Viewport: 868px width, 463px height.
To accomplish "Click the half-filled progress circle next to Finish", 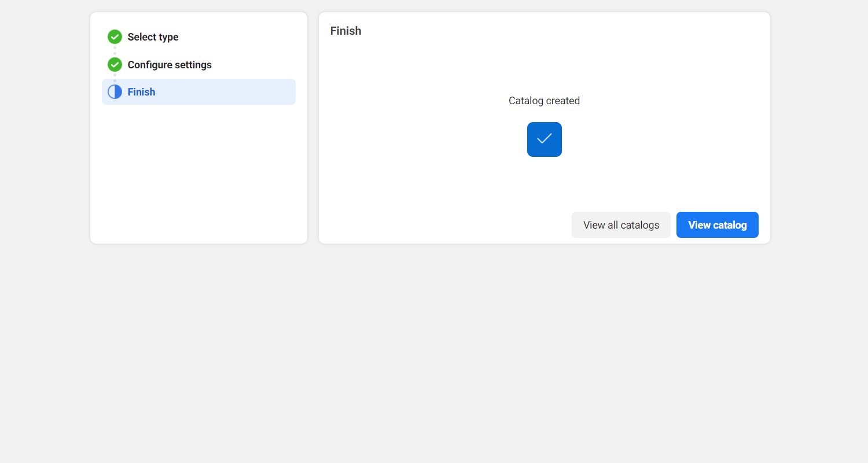I will (115, 91).
